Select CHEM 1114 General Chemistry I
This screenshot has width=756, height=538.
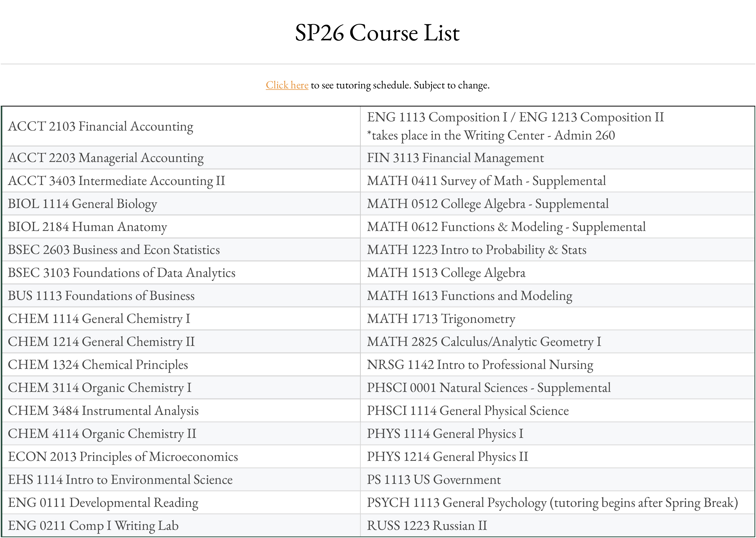[99, 319]
